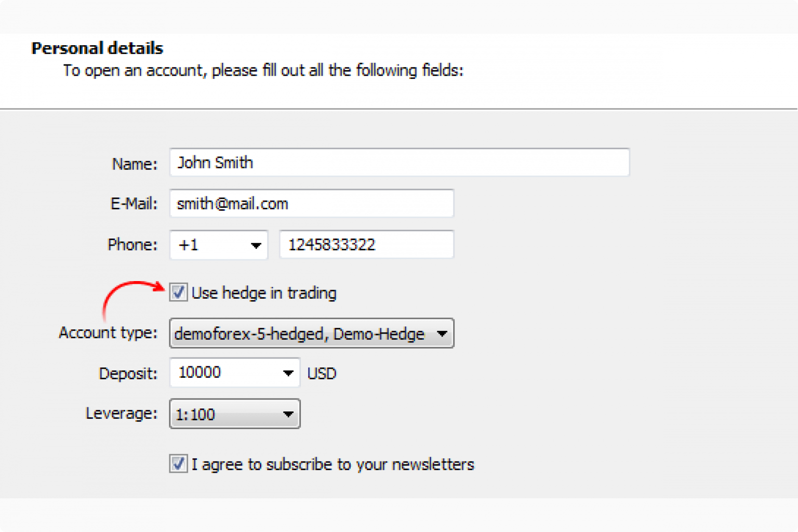Click the 'E-Mail:' field label
798x532 pixels.
tap(134, 204)
